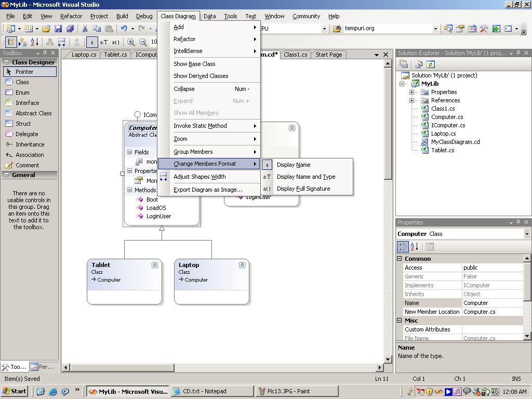This screenshot has width=532, height=399.
Task: Choose Display Full Signature submenu item
Action: click(307, 189)
